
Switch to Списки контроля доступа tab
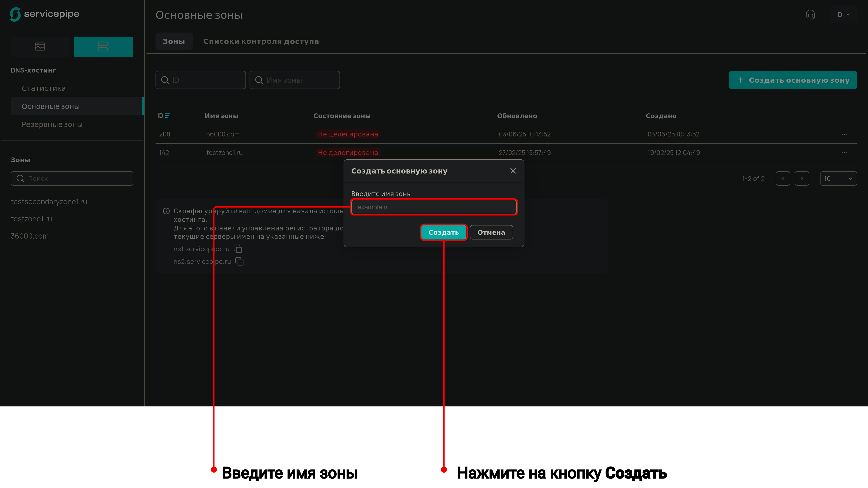click(x=261, y=41)
